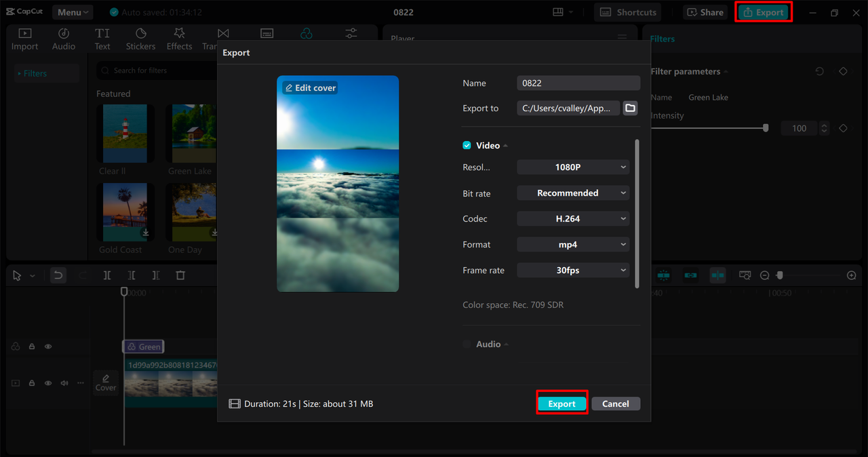Open the Effects tab

tap(179, 39)
